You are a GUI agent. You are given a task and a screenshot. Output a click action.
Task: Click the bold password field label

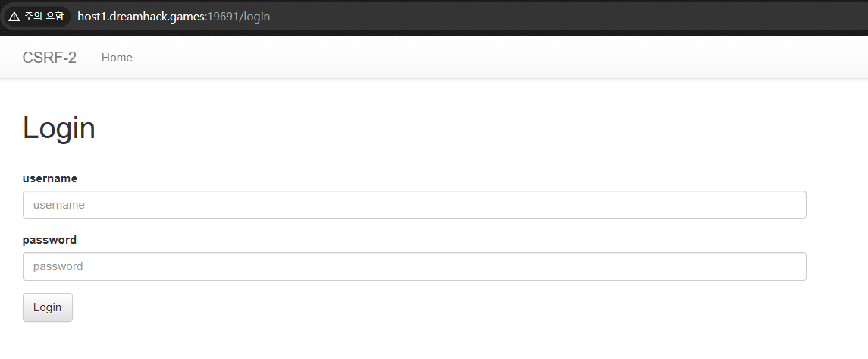point(49,240)
